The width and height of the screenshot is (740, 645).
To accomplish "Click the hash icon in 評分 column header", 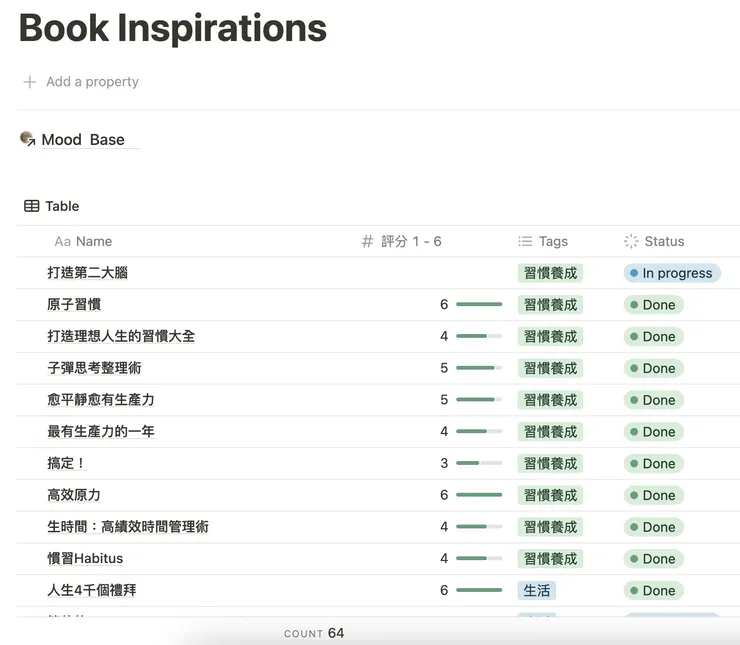I will point(367,241).
